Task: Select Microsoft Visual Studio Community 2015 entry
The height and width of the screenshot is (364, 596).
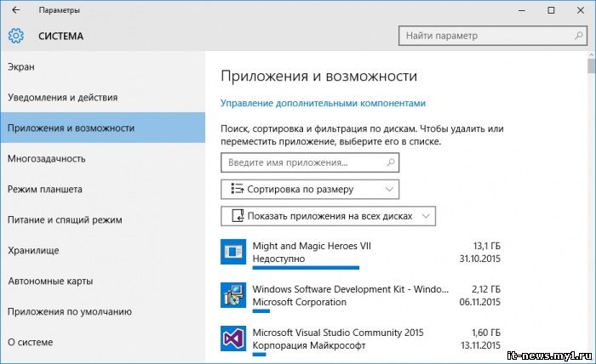Action: pyautogui.click(x=361, y=340)
